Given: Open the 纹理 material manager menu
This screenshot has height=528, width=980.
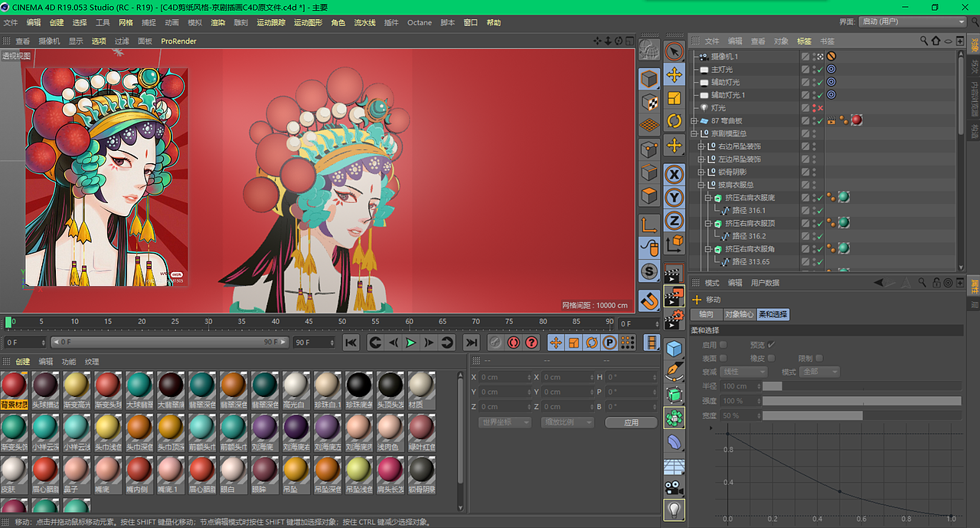Looking at the screenshot, I should (x=92, y=362).
